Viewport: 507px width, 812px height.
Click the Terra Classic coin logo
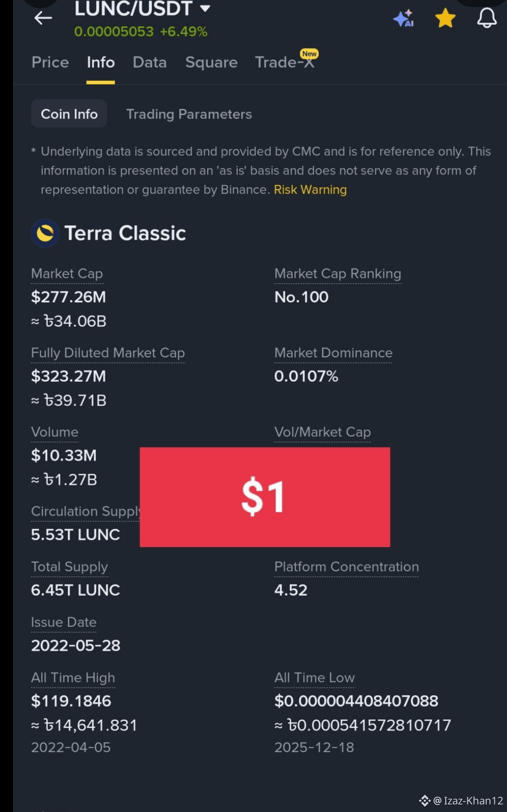(x=45, y=233)
